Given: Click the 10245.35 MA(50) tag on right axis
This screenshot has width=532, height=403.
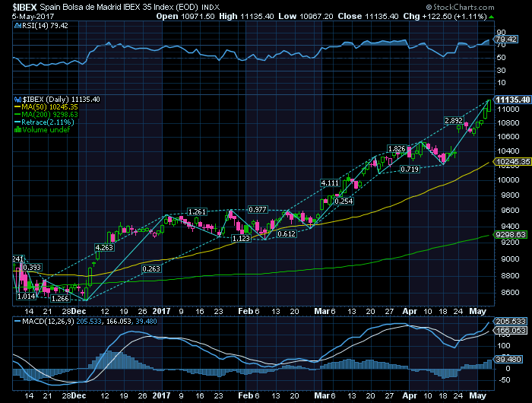Looking at the screenshot, I should tap(513, 162).
